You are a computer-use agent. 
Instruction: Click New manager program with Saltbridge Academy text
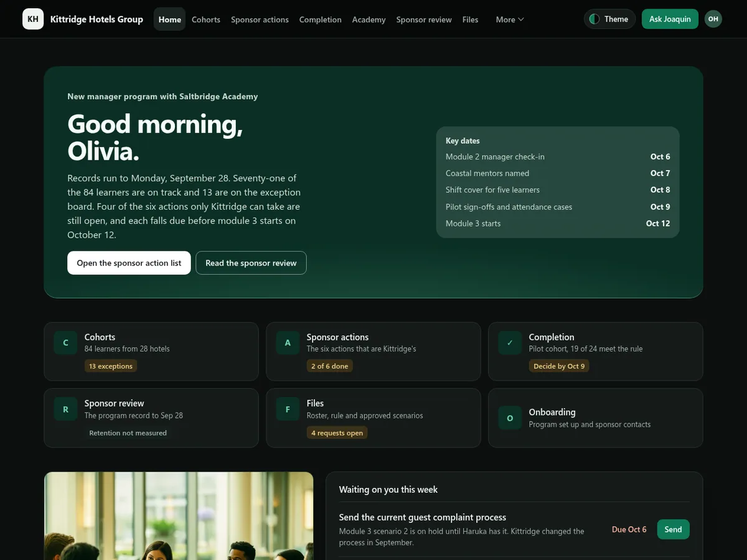pos(162,96)
